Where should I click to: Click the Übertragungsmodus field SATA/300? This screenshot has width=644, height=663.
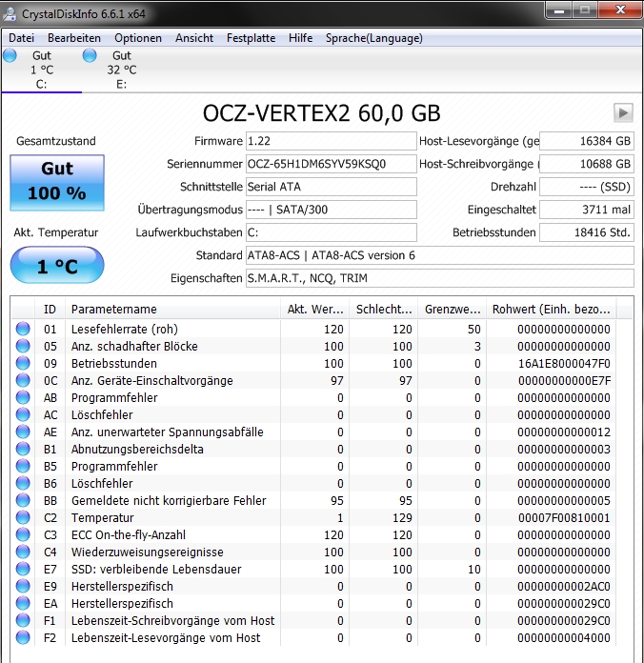tap(332, 210)
